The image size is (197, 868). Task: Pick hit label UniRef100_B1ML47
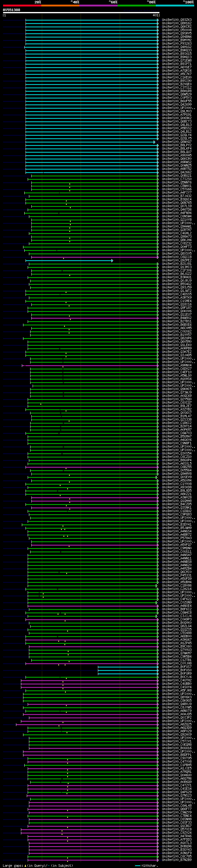click(177, 416)
